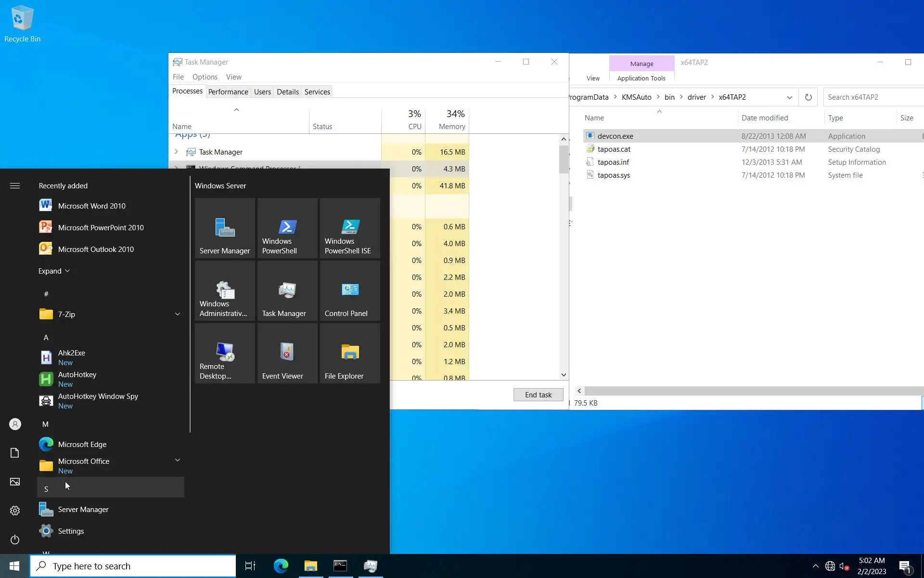The width and height of the screenshot is (924, 578).
Task: Open Windows Administrative Tools tile
Action: [x=225, y=291]
